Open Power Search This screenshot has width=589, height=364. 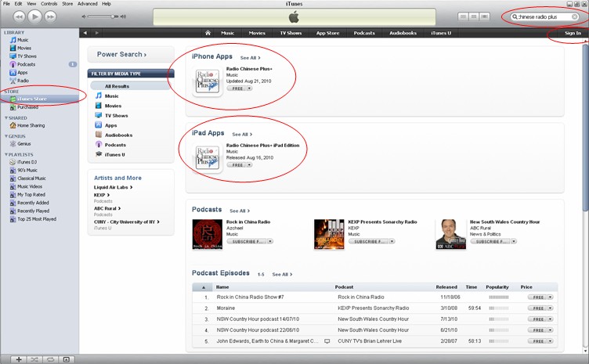coord(121,55)
